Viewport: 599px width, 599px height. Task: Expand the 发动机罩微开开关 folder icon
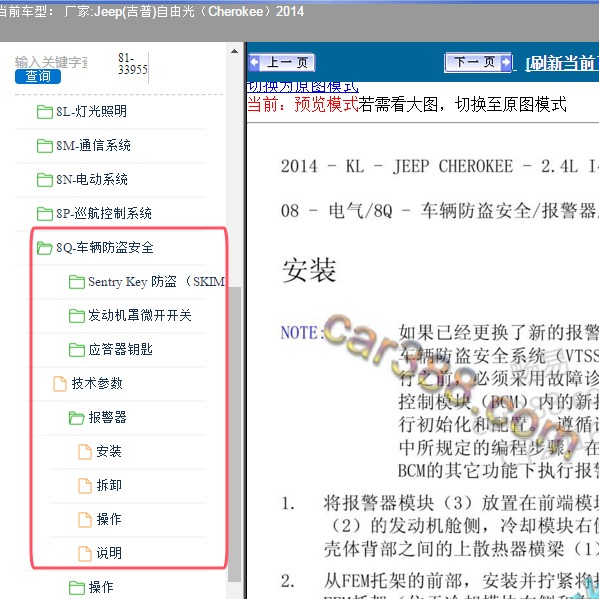point(77,316)
